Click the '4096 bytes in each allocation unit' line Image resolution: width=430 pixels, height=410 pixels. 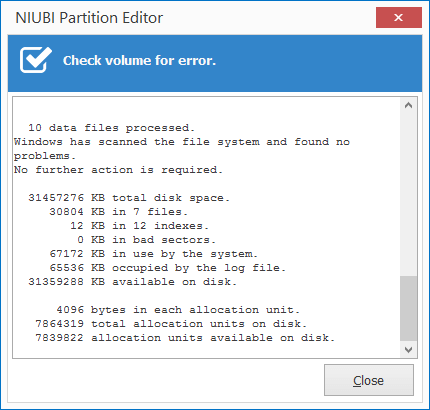point(178,310)
